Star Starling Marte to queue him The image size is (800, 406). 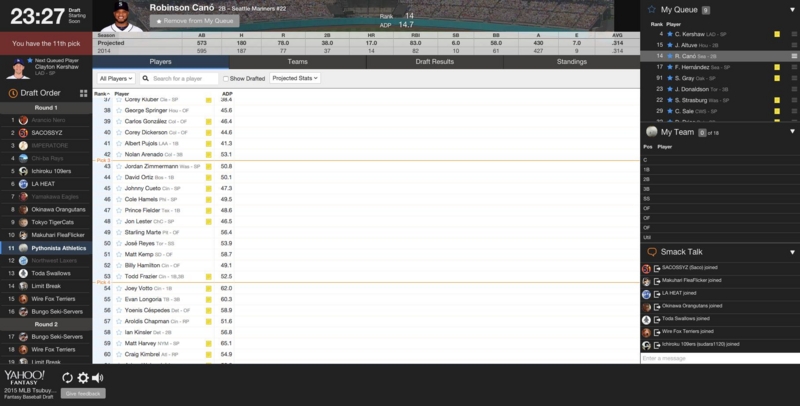pos(119,233)
